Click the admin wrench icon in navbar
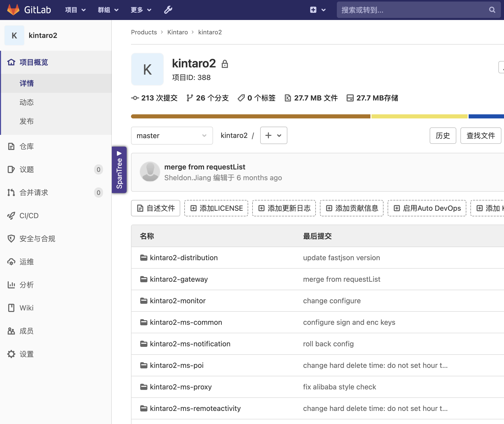The width and height of the screenshot is (504, 424). tap(168, 10)
